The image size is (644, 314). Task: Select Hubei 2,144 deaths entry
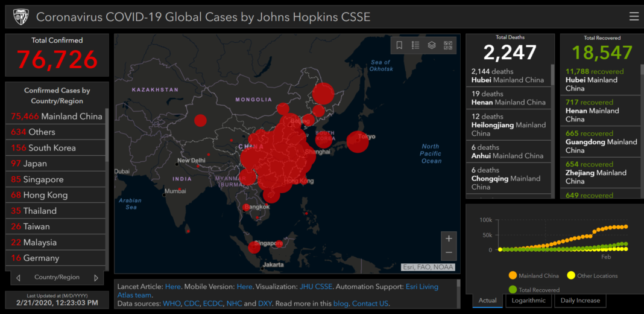pyautogui.click(x=508, y=75)
